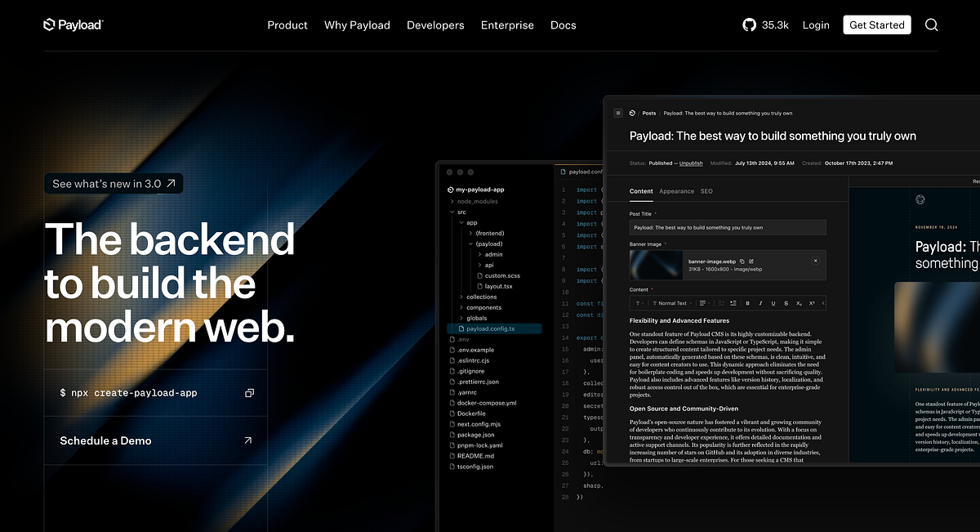Apply strikethrough to the text
The width and height of the screenshot is (980, 532).
tap(786, 303)
